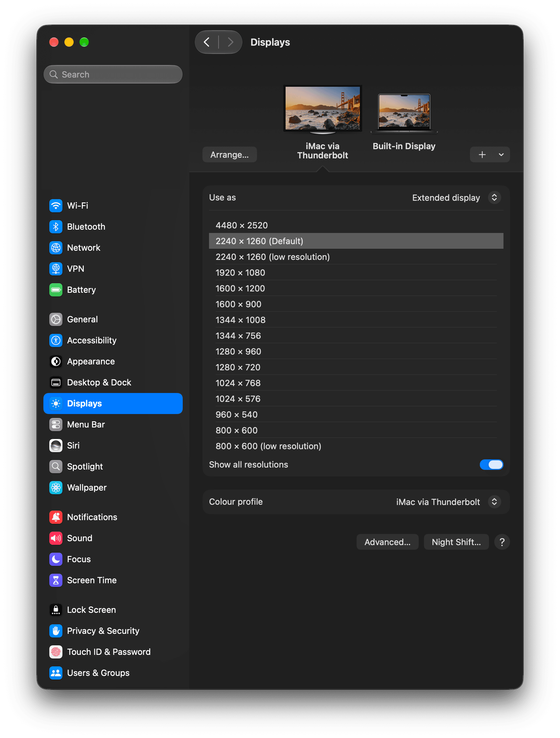Select the Focus moon icon

tap(56, 559)
